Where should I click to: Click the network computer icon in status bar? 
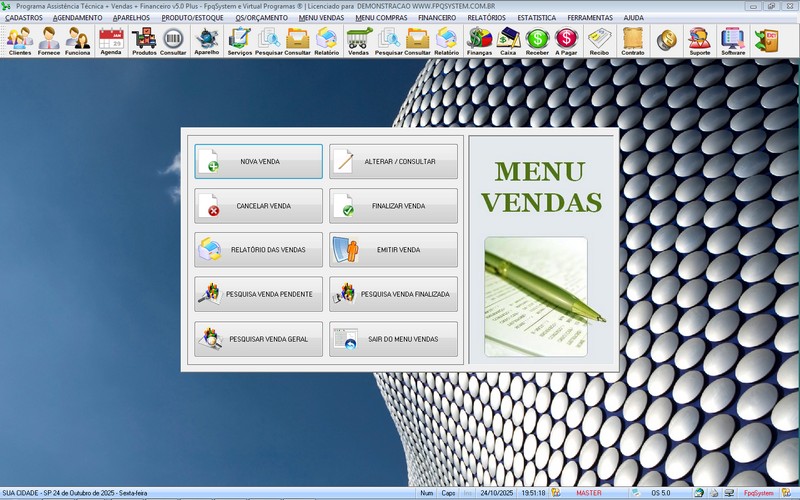coord(729,493)
